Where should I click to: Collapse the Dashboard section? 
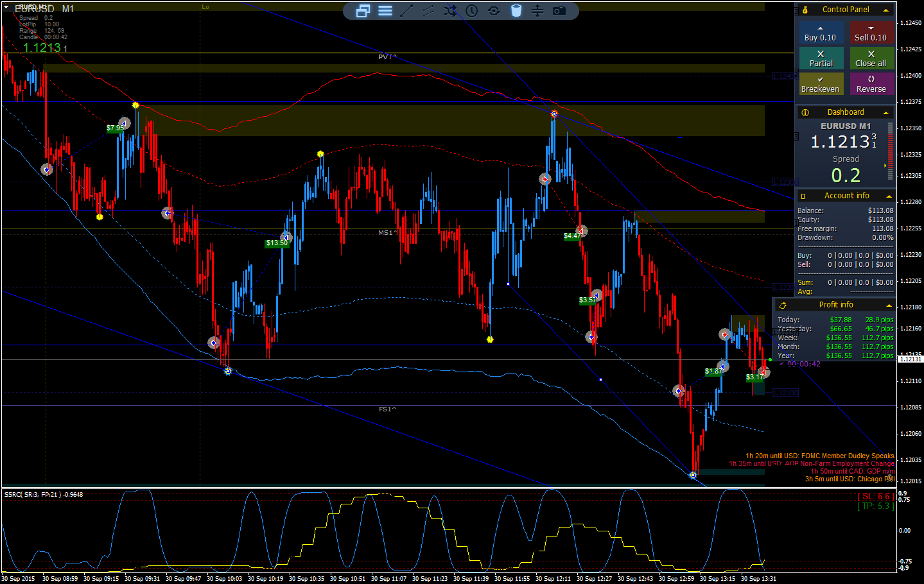(886, 113)
